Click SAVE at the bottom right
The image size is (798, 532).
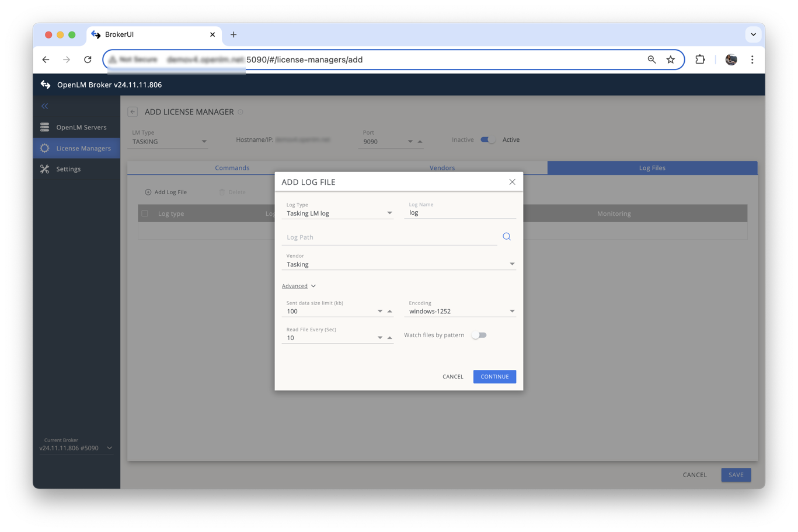(x=736, y=474)
